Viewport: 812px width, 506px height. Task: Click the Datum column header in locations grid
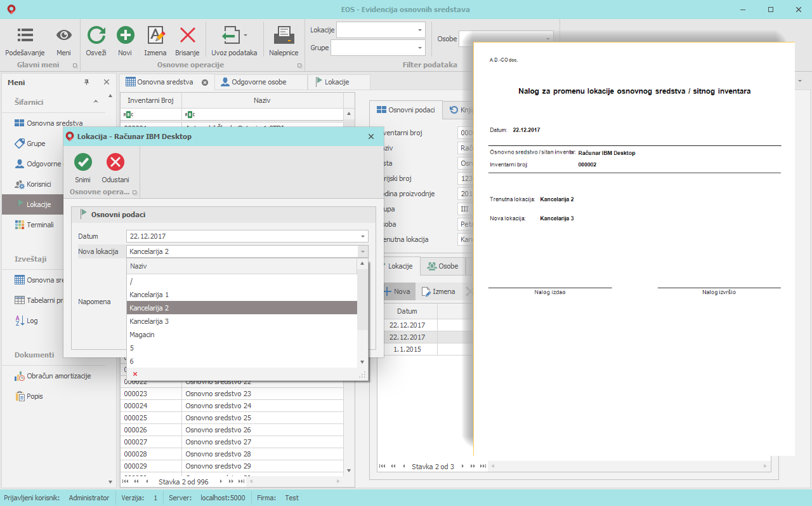(x=407, y=311)
